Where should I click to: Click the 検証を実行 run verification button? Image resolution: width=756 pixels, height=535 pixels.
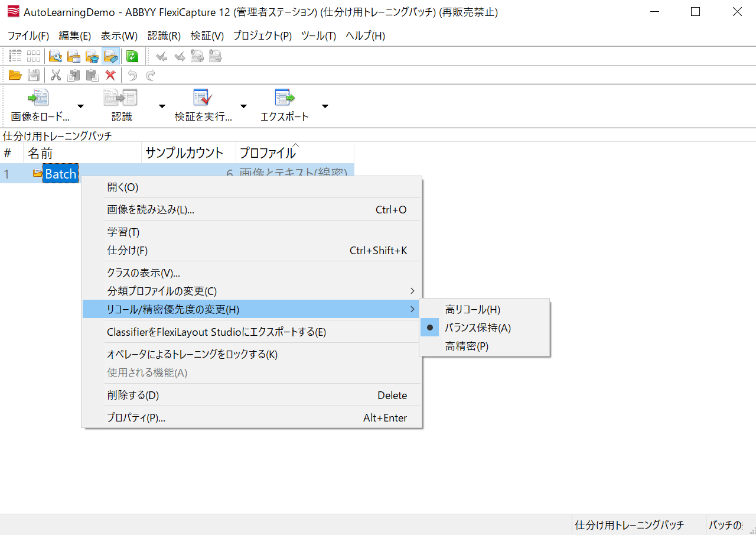[x=203, y=105]
